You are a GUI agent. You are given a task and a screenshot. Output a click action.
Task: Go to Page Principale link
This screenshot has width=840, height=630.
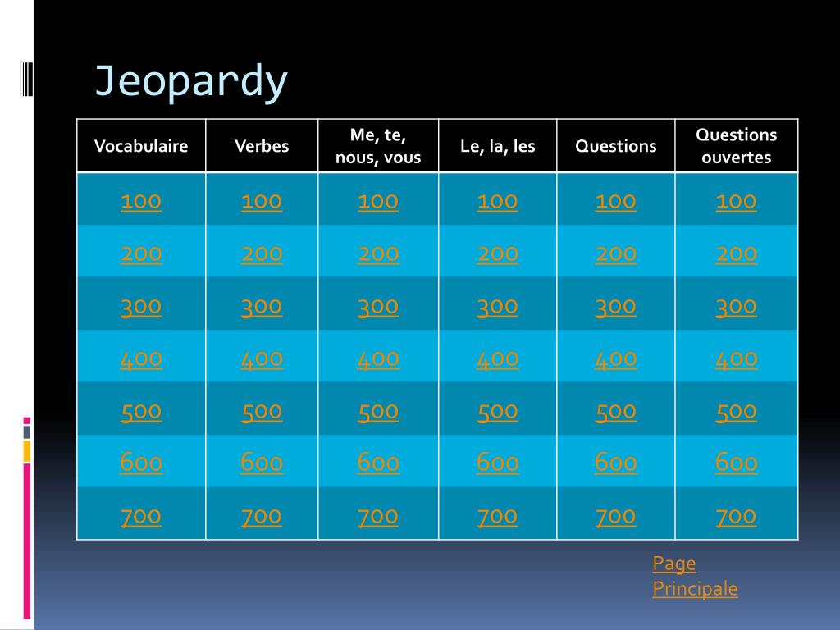tap(695, 577)
